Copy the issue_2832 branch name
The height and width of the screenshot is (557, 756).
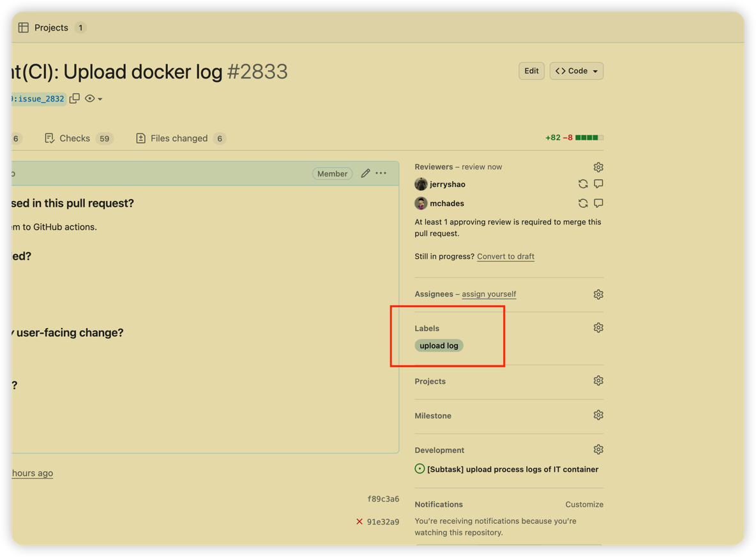click(x=75, y=98)
